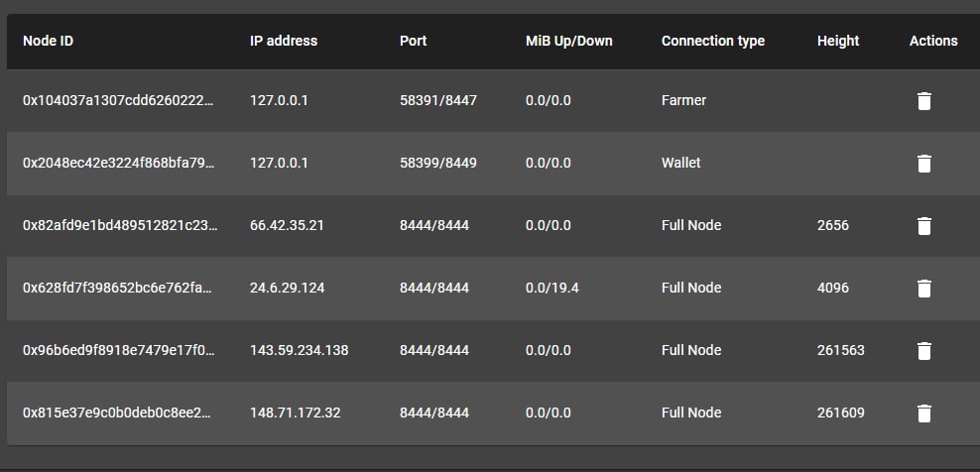Select the Port column header
Viewport: 980px width, 472px height.
pyautogui.click(x=413, y=41)
